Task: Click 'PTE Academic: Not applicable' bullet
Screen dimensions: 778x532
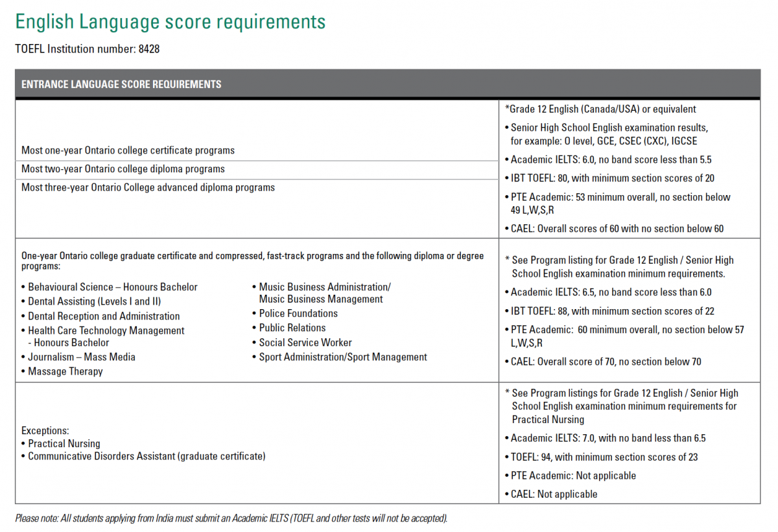Action: [x=570, y=476]
